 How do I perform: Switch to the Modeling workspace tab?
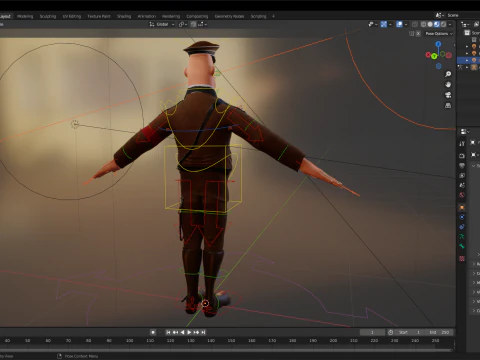point(25,16)
